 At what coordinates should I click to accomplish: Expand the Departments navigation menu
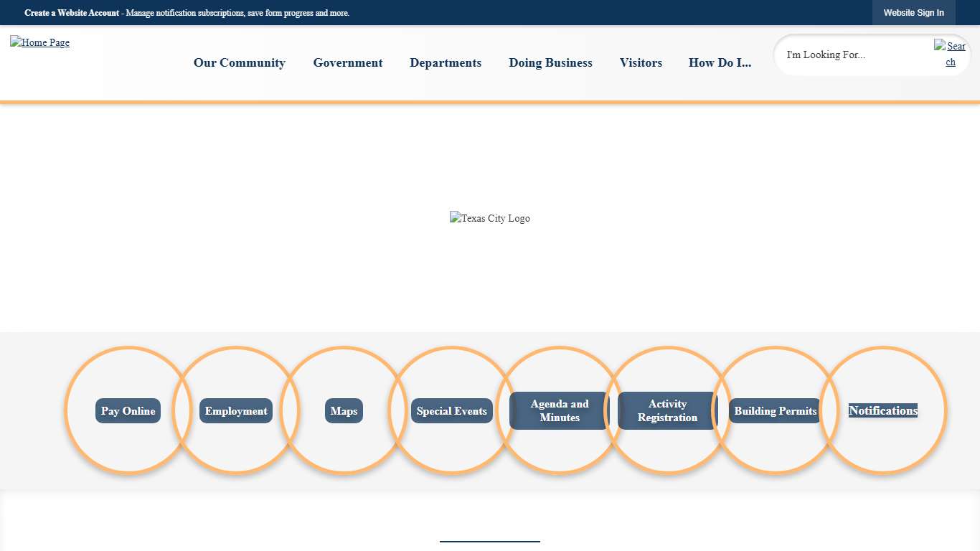click(446, 63)
